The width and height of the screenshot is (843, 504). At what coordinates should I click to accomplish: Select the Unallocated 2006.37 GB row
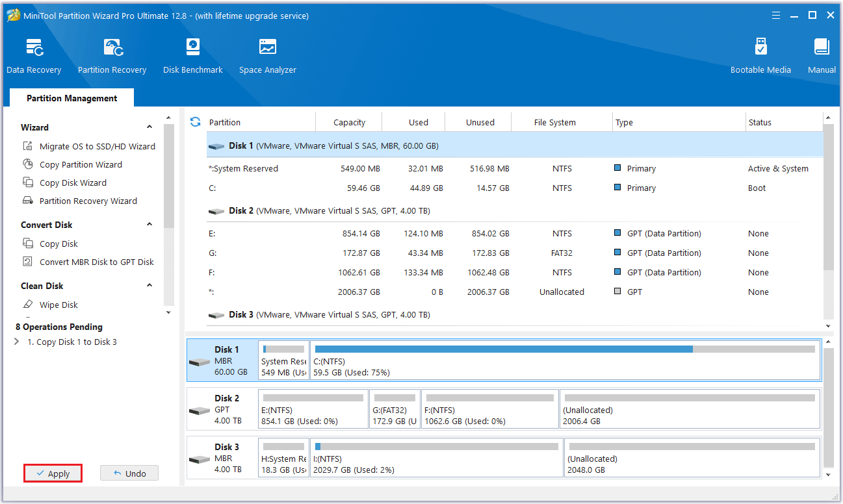click(x=515, y=292)
